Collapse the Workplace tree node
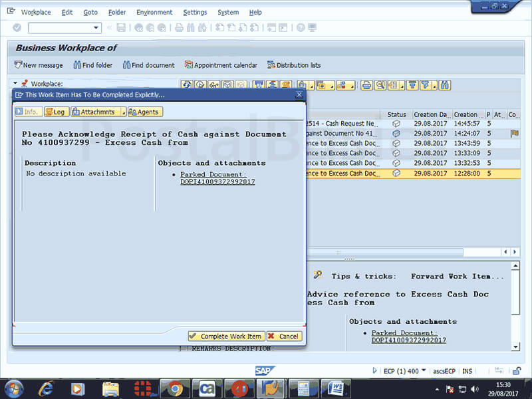 point(15,83)
